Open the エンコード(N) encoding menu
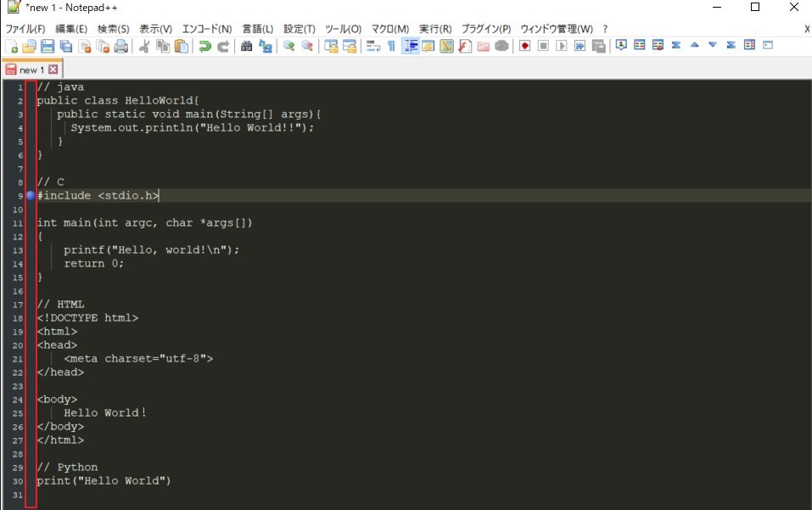 tap(207, 29)
